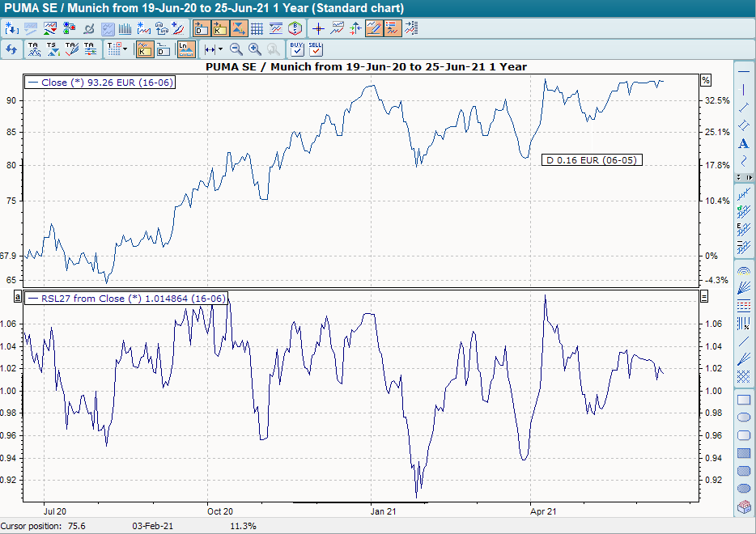Open the table layout dropdown arrow
Viewport: 756px width, 534px height.
[125, 49]
